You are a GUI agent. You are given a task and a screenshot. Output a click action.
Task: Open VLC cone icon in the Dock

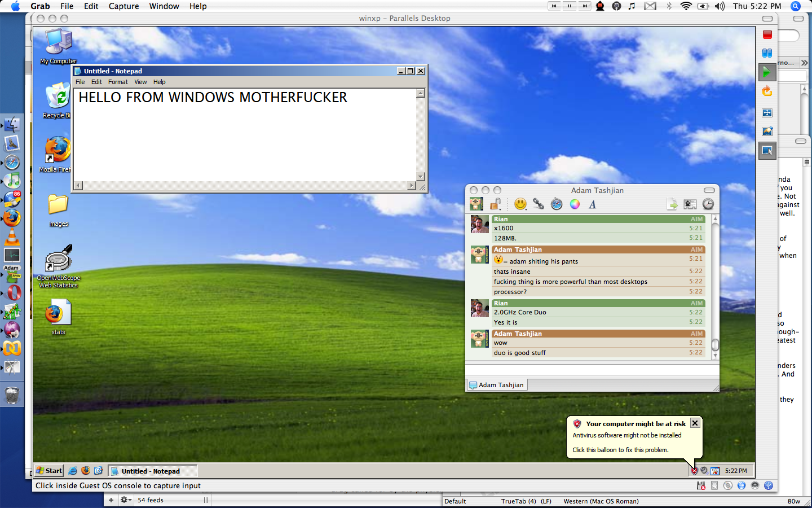tap(12, 237)
